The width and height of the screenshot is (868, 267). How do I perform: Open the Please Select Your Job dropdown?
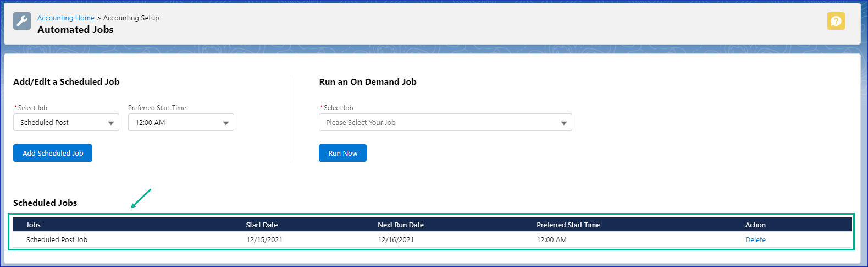(x=445, y=123)
